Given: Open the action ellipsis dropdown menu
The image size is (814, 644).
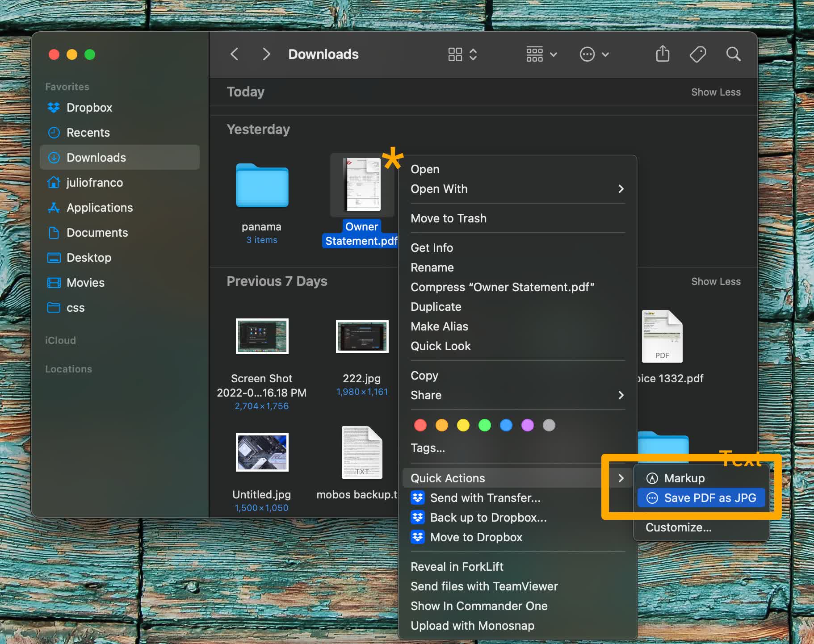Looking at the screenshot, I should click(594, 54).
